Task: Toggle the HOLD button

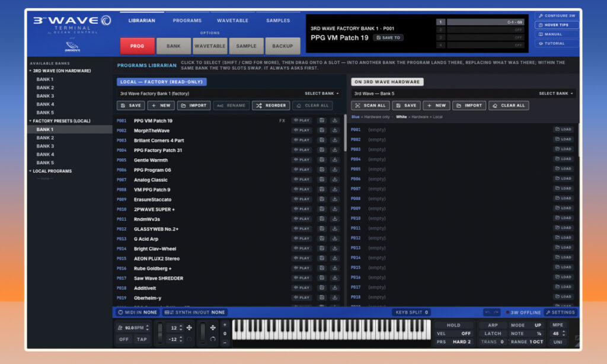Action: point(453,325)
